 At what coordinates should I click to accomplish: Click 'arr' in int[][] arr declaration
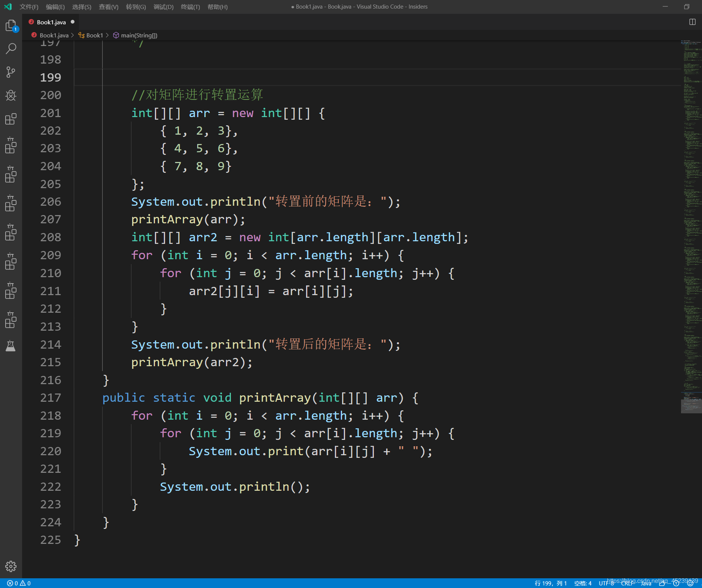(199, 113)
